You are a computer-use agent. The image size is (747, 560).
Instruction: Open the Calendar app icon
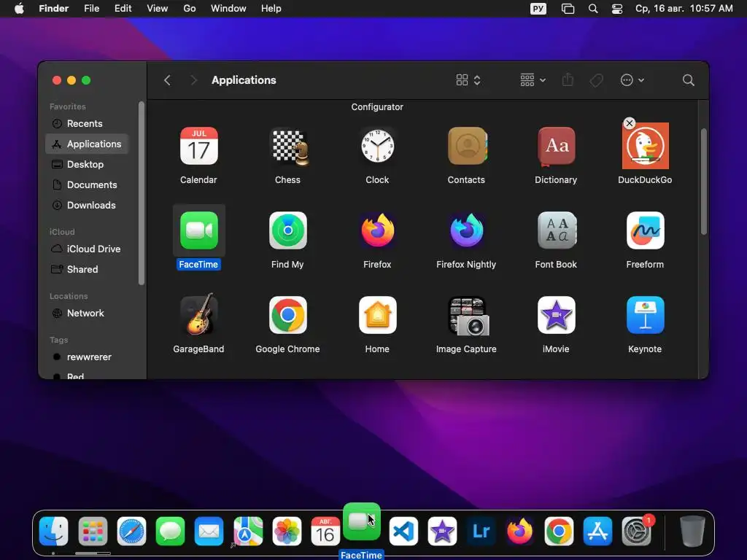198,146
